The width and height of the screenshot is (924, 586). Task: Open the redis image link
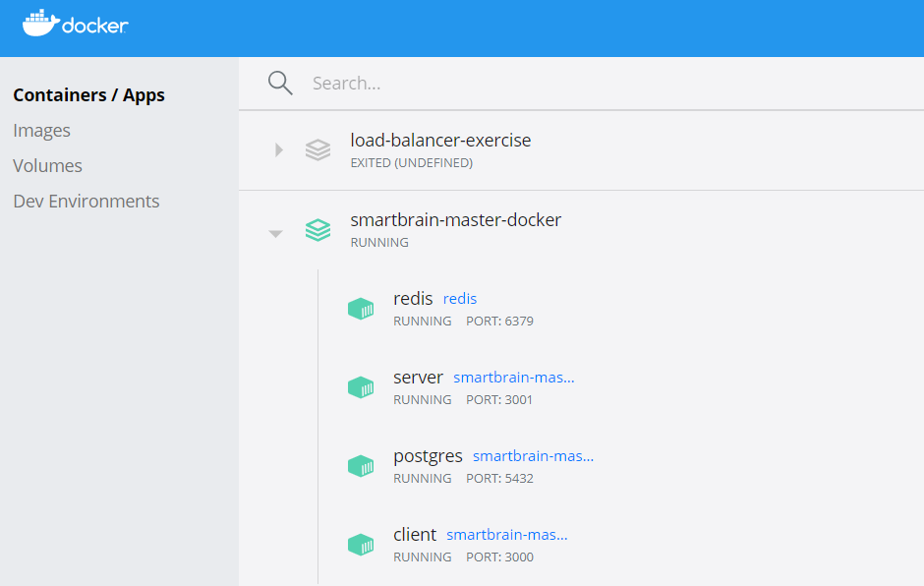460,299
